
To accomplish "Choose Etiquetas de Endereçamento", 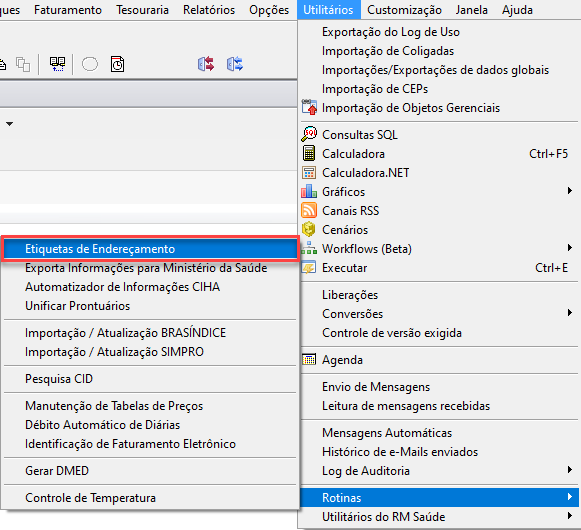I will [x=150, y=249].
